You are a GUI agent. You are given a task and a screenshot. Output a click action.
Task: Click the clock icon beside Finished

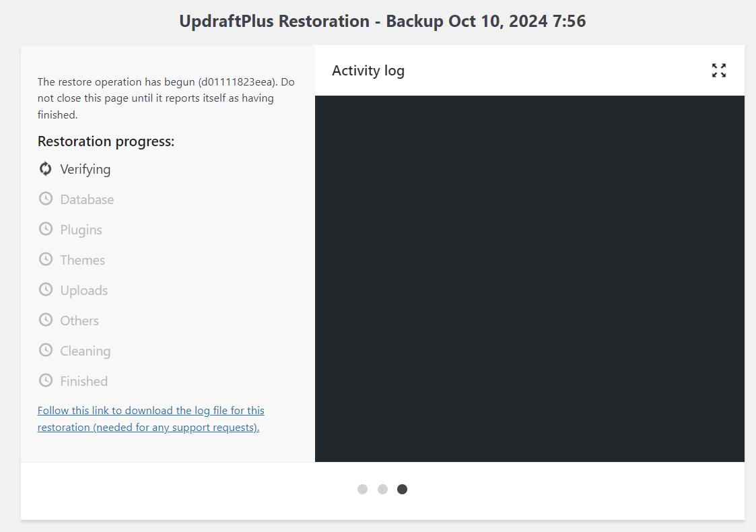click(45, 380)
